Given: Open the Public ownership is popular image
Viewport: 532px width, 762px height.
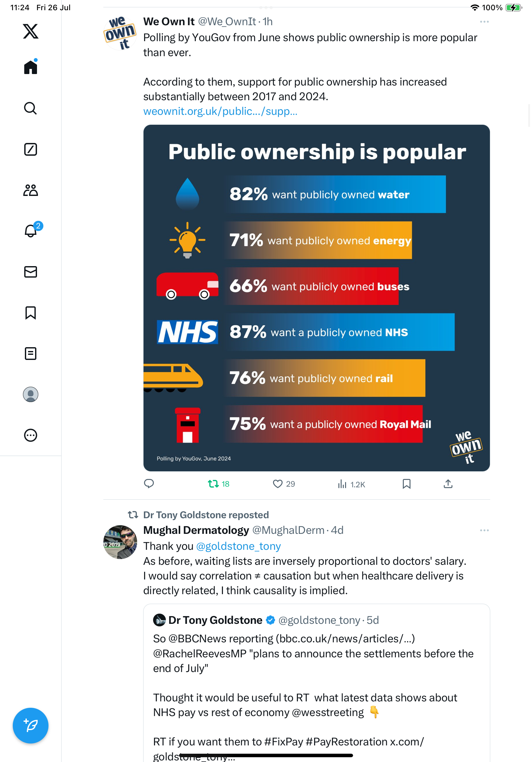Looking at the screenshot, I should 316,298.
